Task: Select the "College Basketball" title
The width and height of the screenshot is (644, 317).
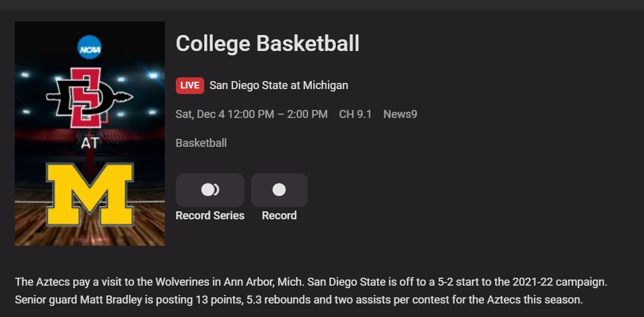Action: point(268,44)
